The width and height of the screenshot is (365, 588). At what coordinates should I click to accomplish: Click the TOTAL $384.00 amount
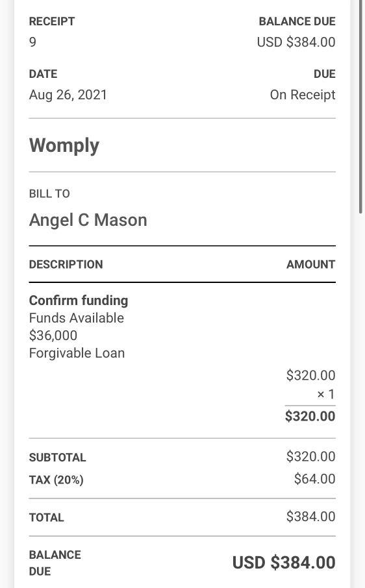click(x=310, y=517)
